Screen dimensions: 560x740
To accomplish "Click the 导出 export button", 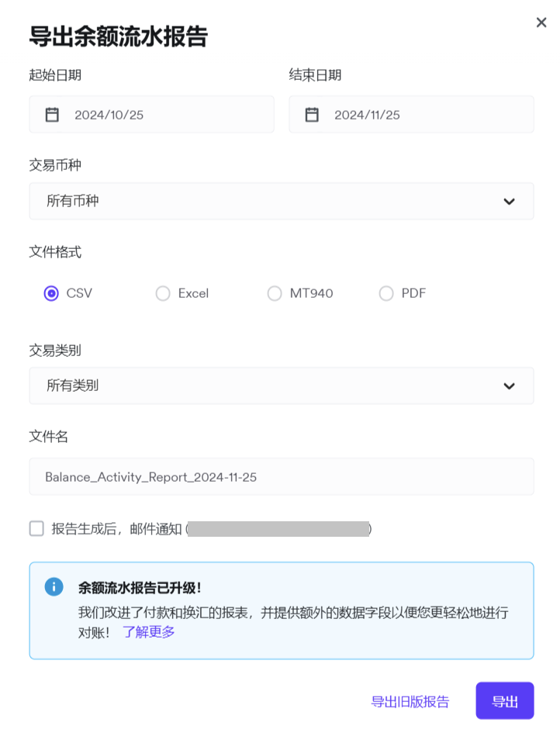I will (504, 701).
